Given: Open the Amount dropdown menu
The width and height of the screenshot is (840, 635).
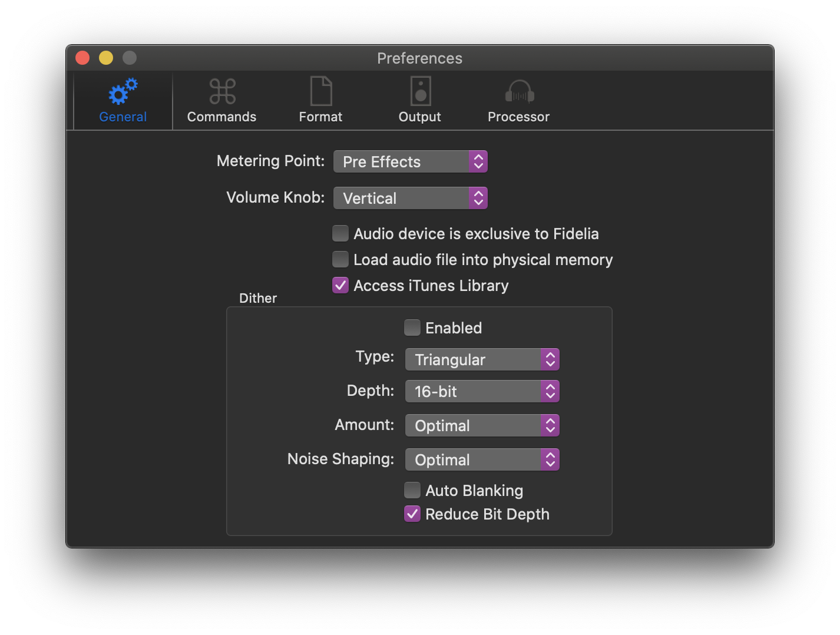Looking at the screenshot, I should pyautogui.click(x=482, y=426).
